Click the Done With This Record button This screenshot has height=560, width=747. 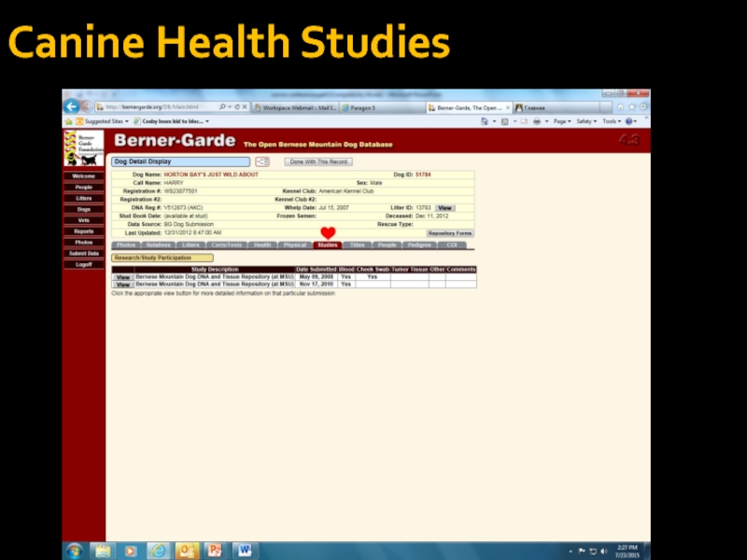coord(318,161)
